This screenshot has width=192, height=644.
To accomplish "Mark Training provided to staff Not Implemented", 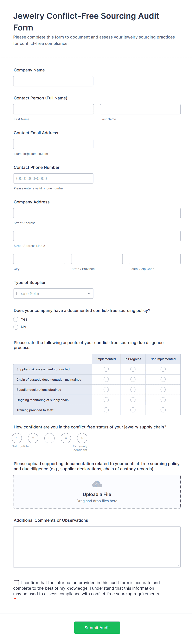I will (x=163, y=410).
